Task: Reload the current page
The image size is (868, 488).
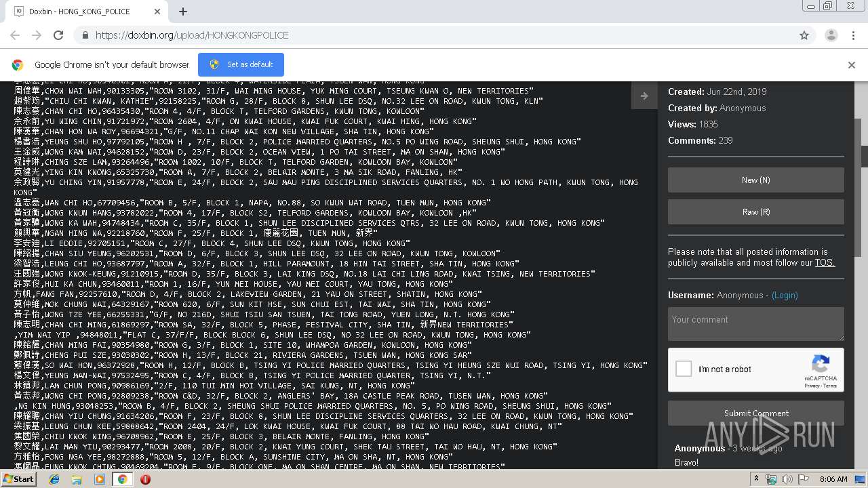Action: 58,35
